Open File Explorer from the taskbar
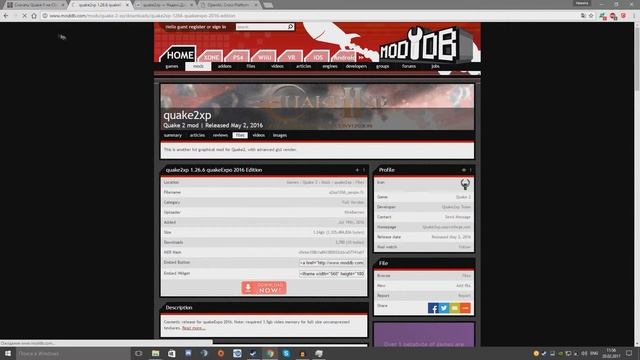The image size is (640, 360). click(156, 353)
